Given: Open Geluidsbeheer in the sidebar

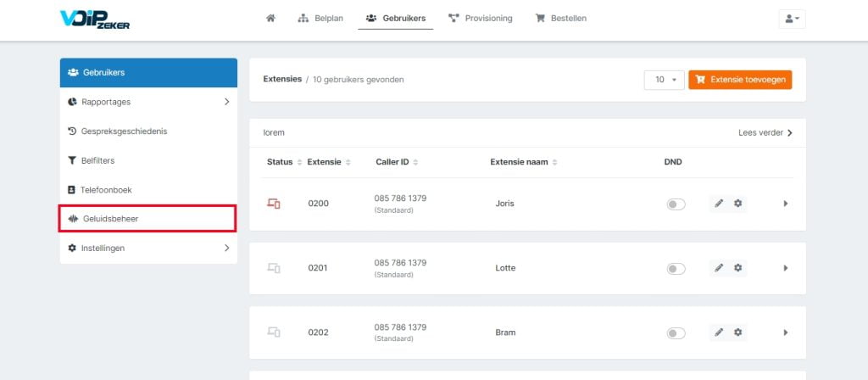Looking at the screenshot, I should point(148,219).
